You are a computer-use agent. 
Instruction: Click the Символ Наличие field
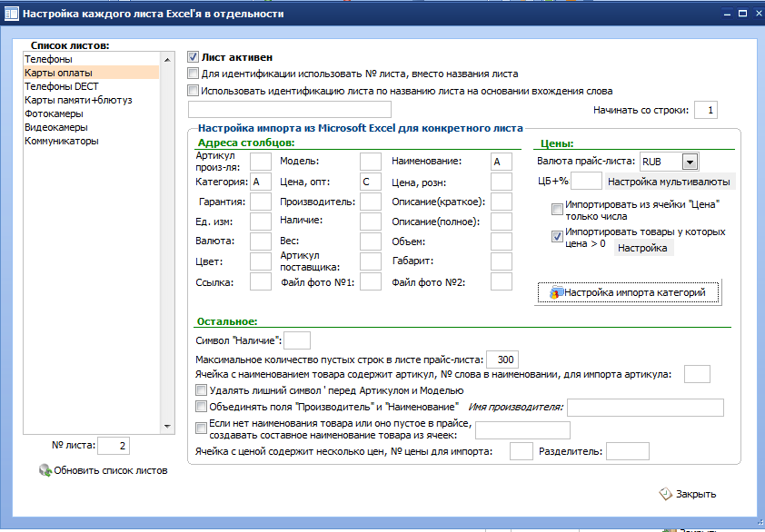pyautogui.click(x=296, y=340)
